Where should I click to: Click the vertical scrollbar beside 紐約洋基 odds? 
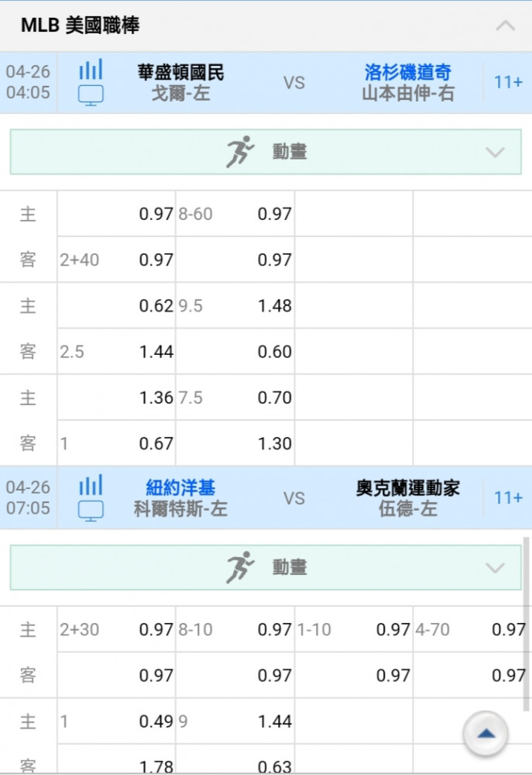click(x=527, y=624)
